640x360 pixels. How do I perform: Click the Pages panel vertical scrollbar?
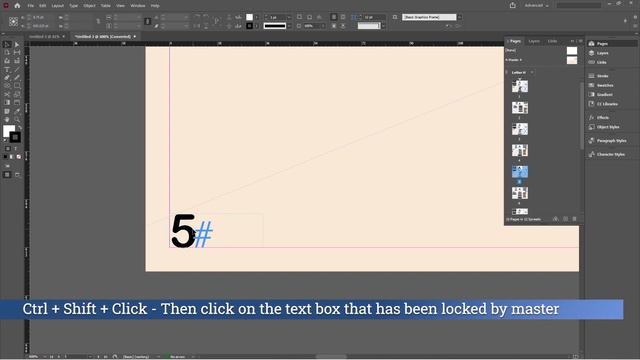click(582, 116)
